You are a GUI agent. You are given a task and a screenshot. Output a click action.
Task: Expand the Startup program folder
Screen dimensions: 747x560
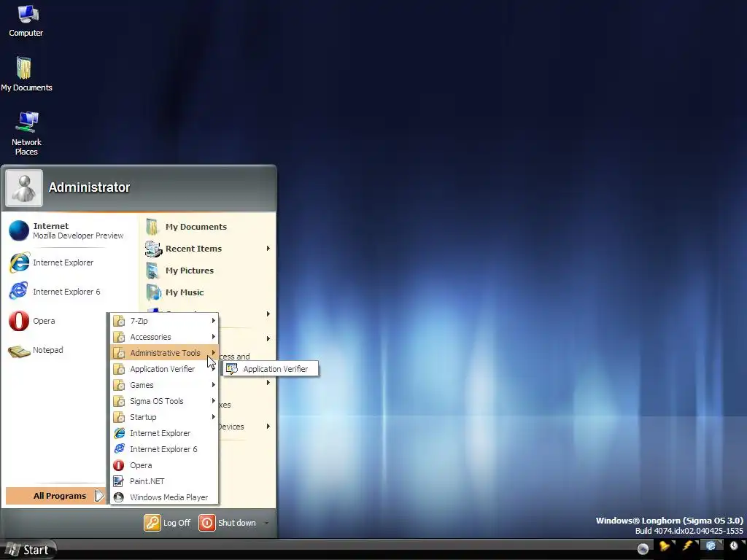(x=164, y=417)
